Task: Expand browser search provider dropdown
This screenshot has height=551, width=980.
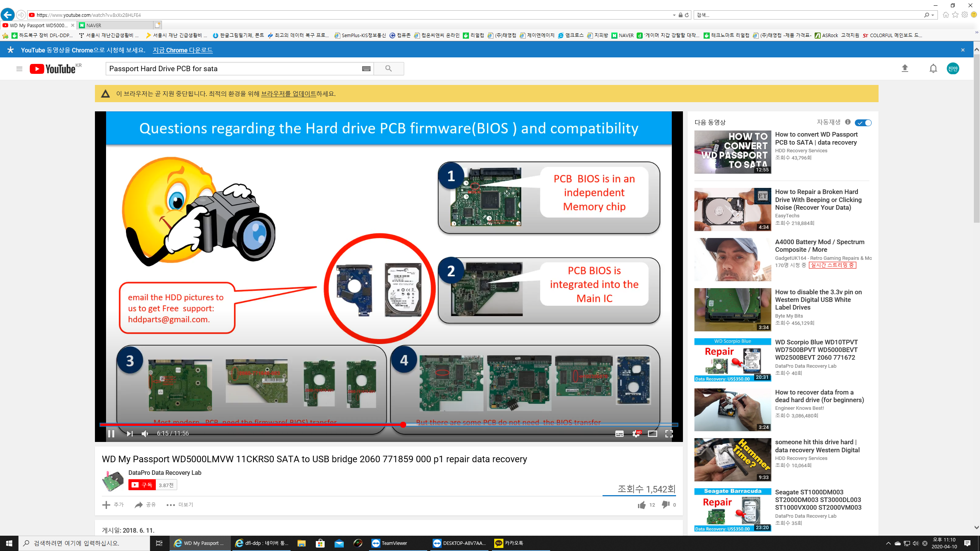Action: [x=933, y=15]
